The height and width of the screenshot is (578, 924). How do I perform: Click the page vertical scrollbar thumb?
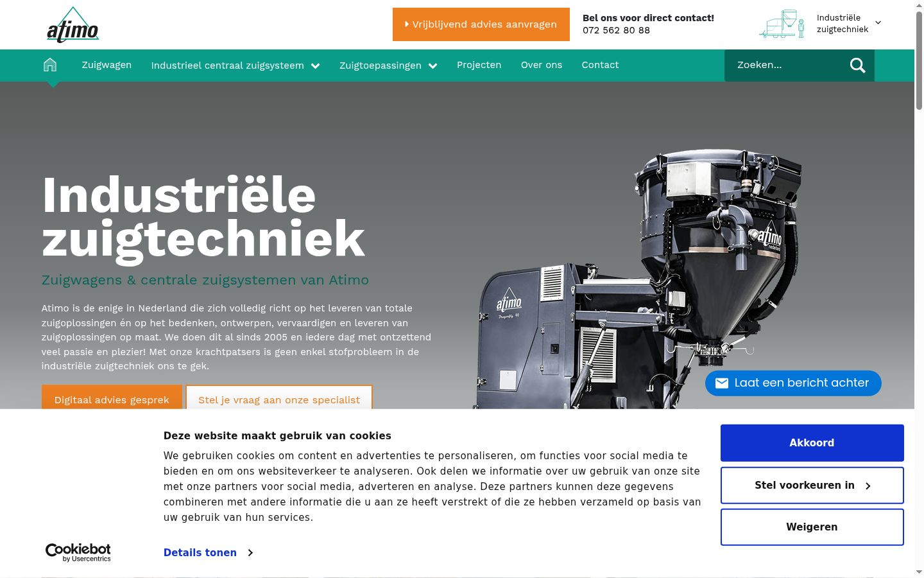tap(919, 61)
